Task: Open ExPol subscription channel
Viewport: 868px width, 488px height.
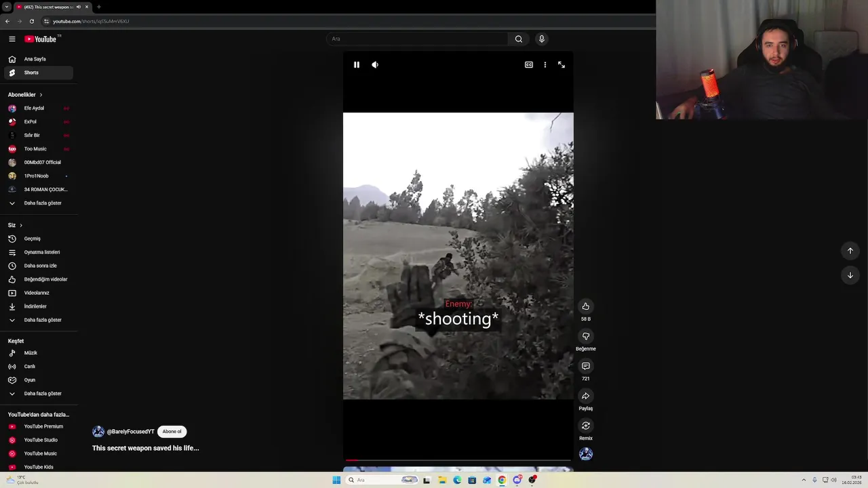Action: pos(39,122)
